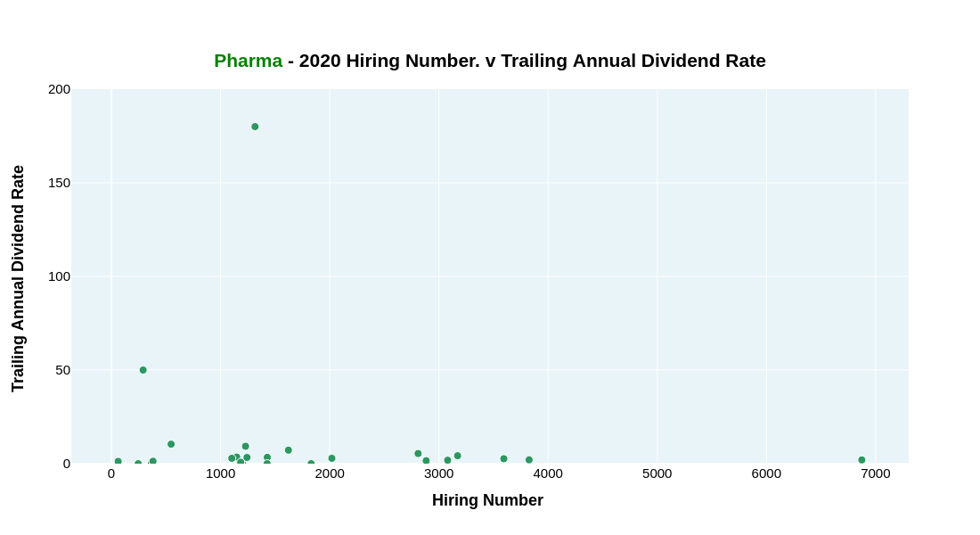Click the data point at about 550 hiring, 10 rate
Viewport: 980px width, 535px height.
171,444
